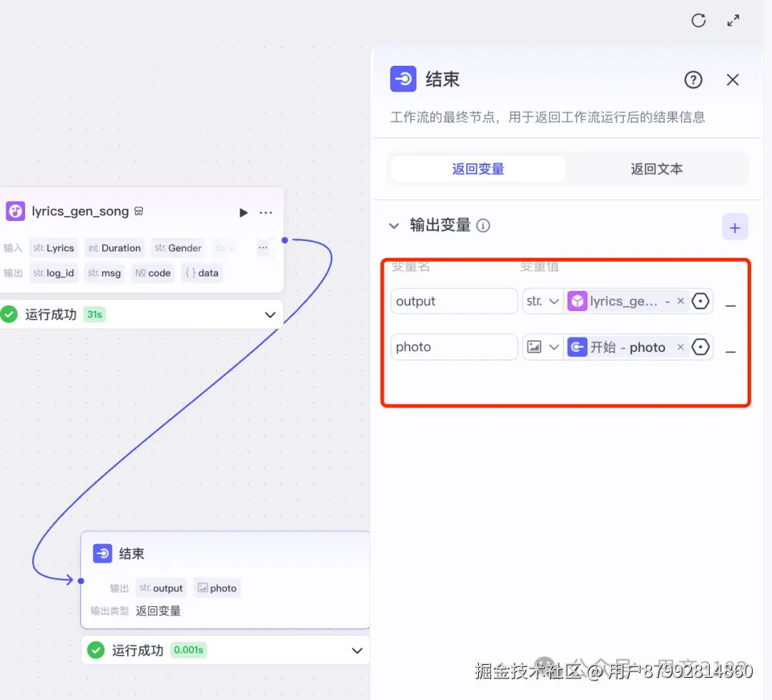This screenshot has width=772, height=700.
Task: Click the info icon beside 输出变量
Action: [x=483, y=226]
